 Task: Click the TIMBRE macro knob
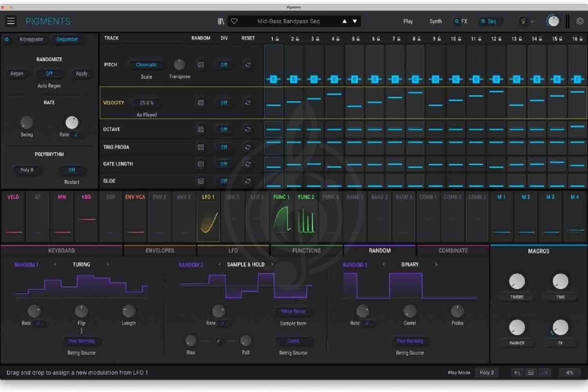[x=517, y=281]
